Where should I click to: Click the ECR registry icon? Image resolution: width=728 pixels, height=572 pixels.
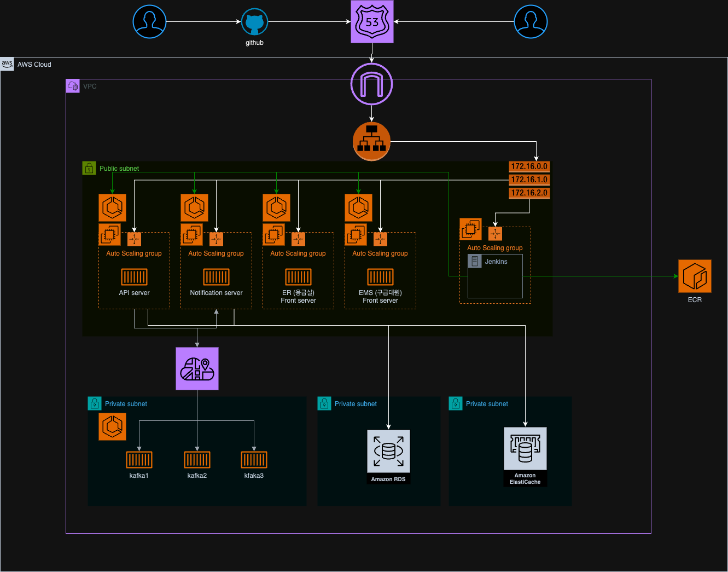click(x=695, y=276)
